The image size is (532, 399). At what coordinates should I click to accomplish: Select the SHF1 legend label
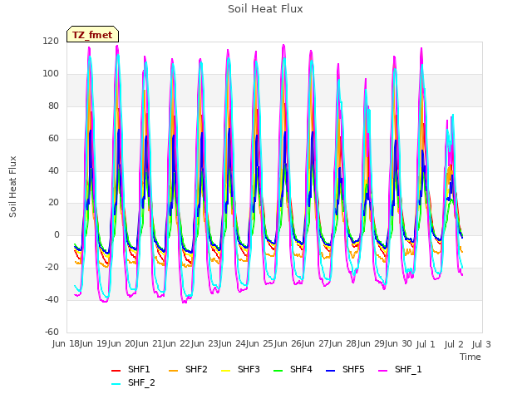tap(139, 369)
